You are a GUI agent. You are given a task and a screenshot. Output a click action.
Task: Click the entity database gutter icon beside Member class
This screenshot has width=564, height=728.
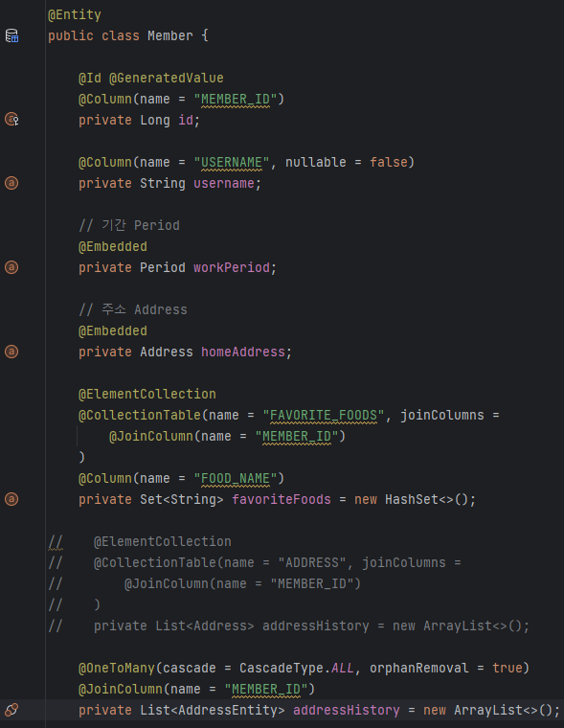(x=11, y=35)
